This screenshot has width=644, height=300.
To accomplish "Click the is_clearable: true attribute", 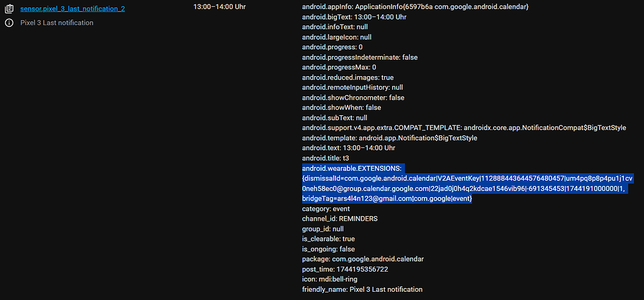I will (328, 239).
